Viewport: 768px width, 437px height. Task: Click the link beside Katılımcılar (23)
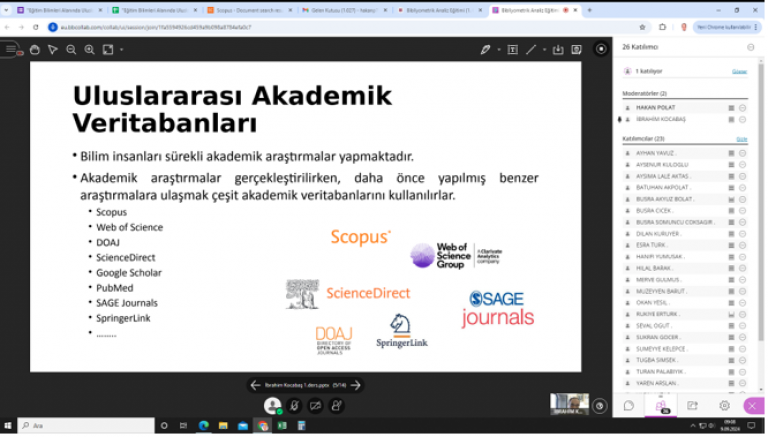[742, 139]
